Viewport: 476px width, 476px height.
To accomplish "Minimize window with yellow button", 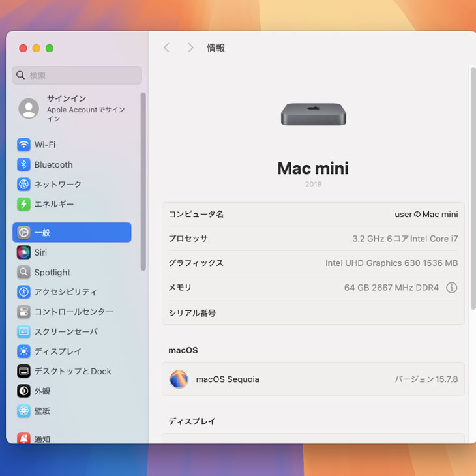I will (x=37, y=48).
